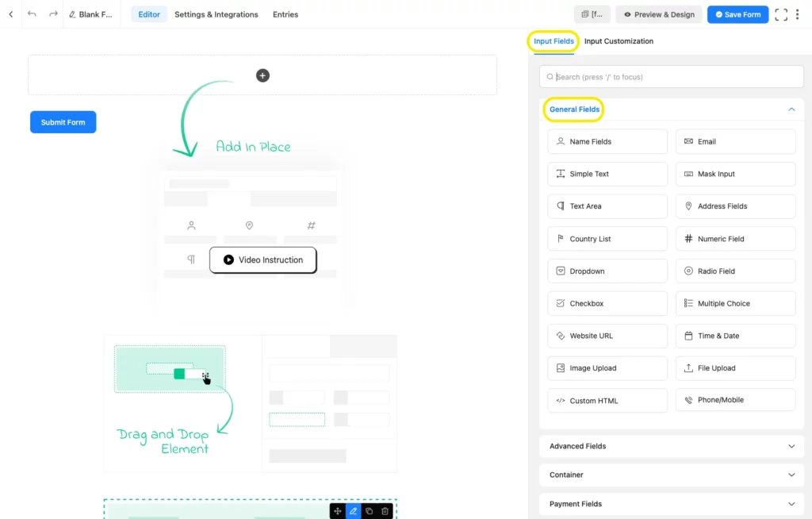Go back using the left chevron icon

tap(11, 14)
